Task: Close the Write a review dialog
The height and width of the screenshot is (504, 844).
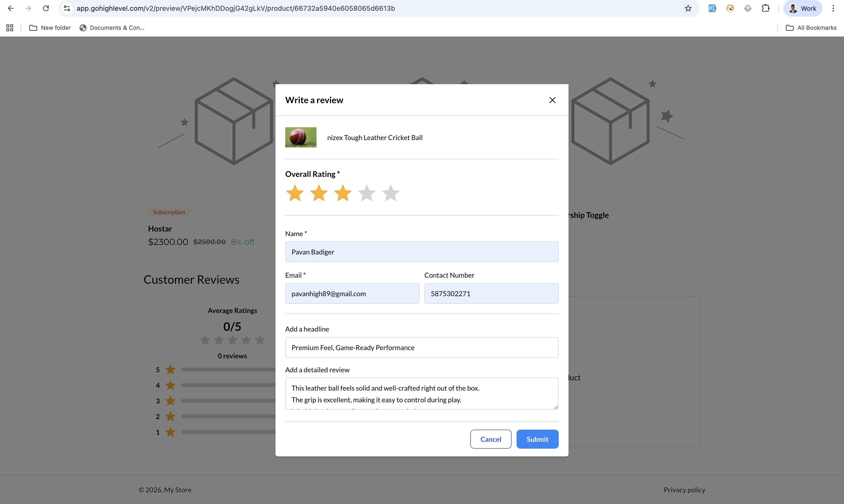Action: [x=552, y=100]
